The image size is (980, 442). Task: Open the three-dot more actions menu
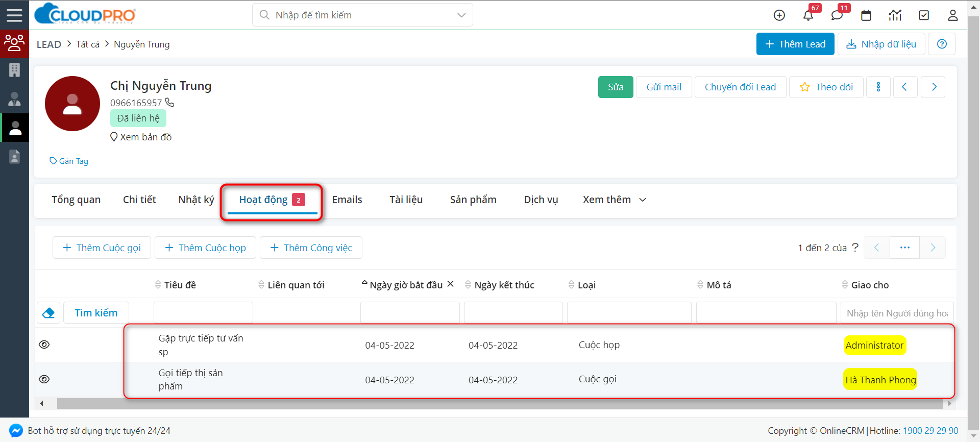(878, 87)
